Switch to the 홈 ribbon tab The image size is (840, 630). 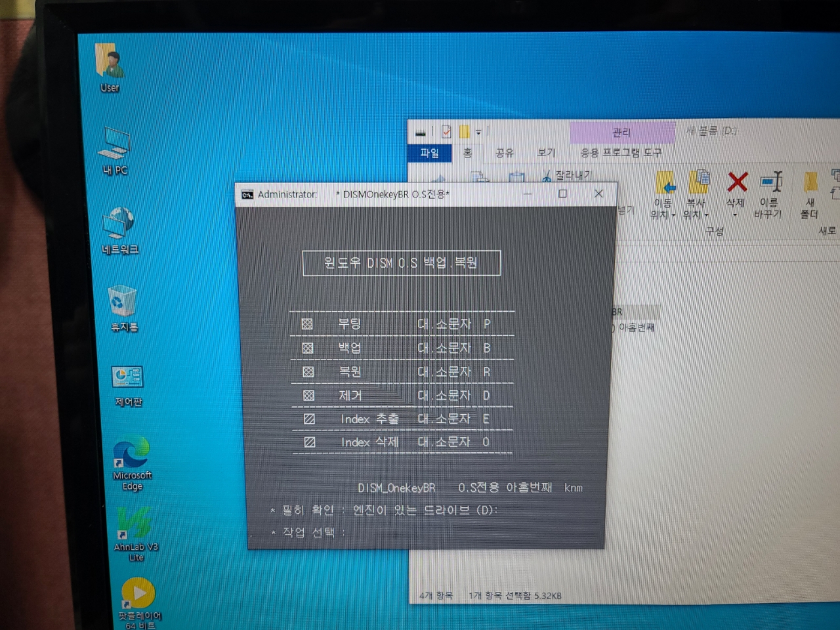(467, 153)
